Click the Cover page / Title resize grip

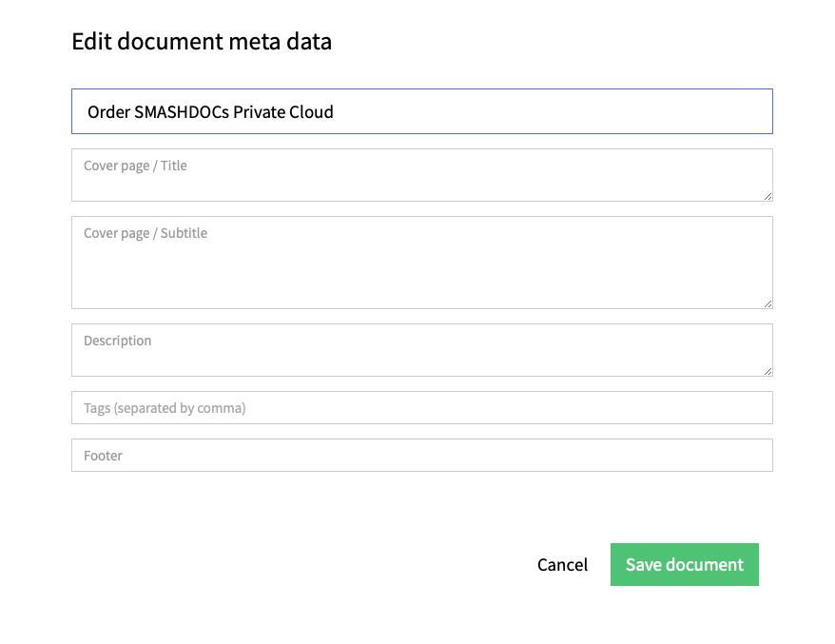(767, 197)
